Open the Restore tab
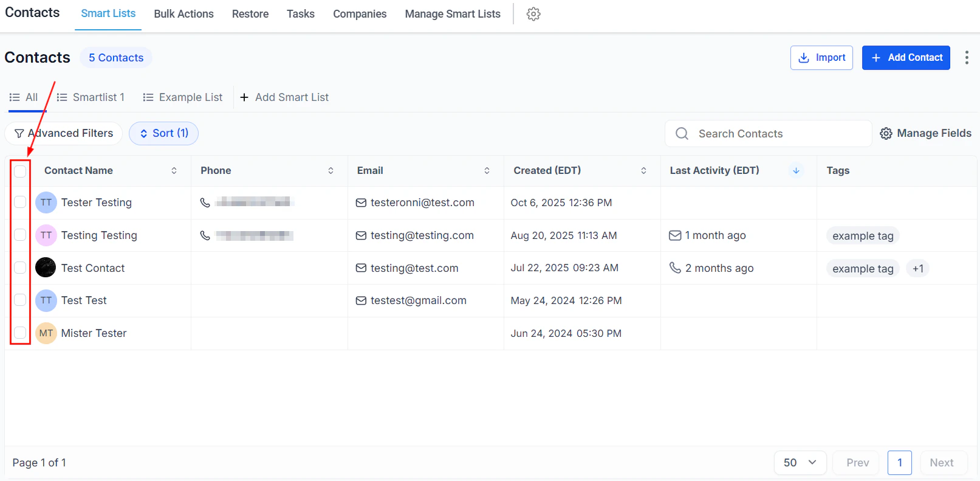Screen dimensions: 980x481 [x=250, y=14]
